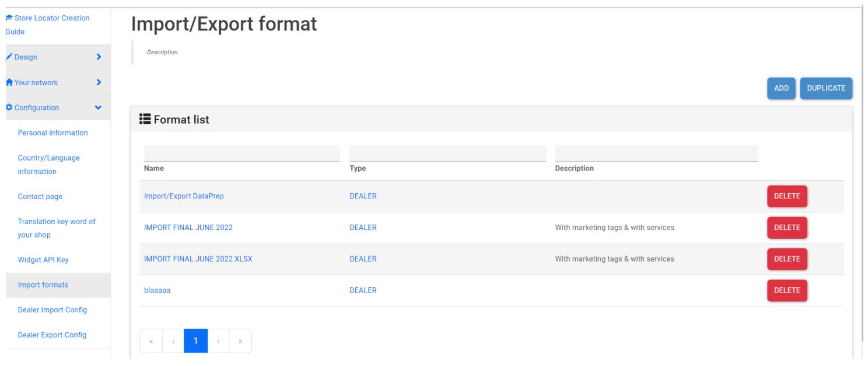Open the Contact page settings
Image resolution: width=868 pixels, height=366 pixels.
coord(40,196)
